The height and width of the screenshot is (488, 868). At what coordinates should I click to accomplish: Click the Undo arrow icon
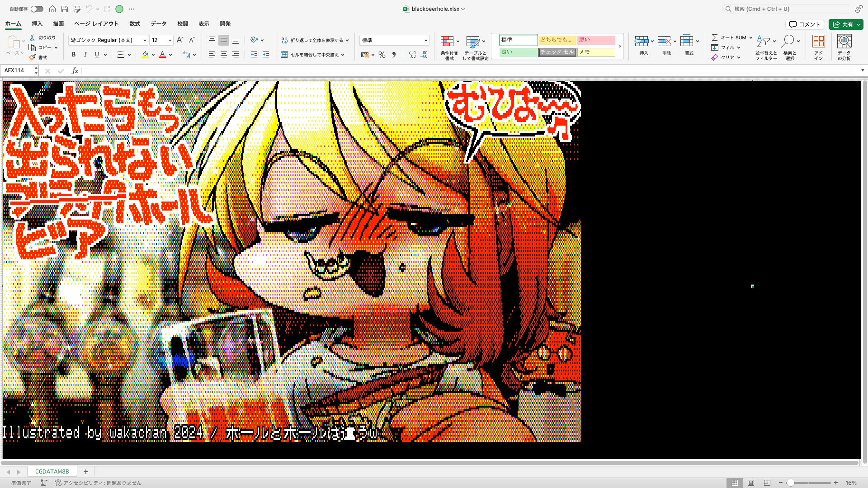click(x=89, y=9)
